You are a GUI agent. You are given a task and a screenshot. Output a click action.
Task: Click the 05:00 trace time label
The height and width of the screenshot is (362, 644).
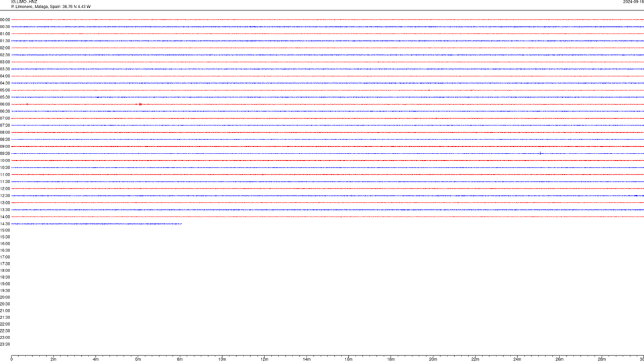click(5, 90)
